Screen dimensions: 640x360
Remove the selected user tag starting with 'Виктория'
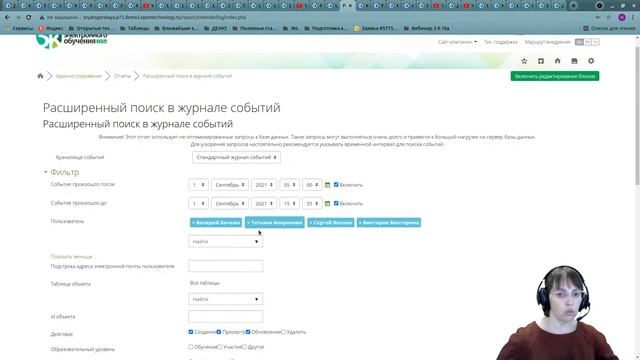click(x=389, y=222)
